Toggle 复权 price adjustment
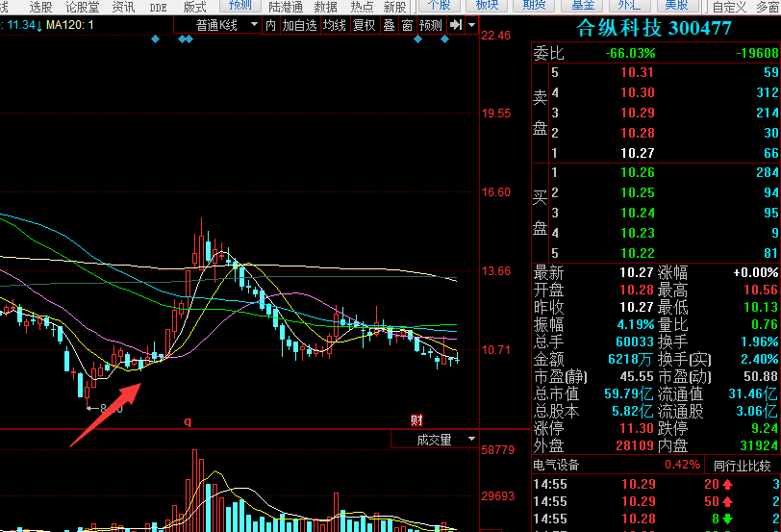Screen dimensions: 781x532 364,25
